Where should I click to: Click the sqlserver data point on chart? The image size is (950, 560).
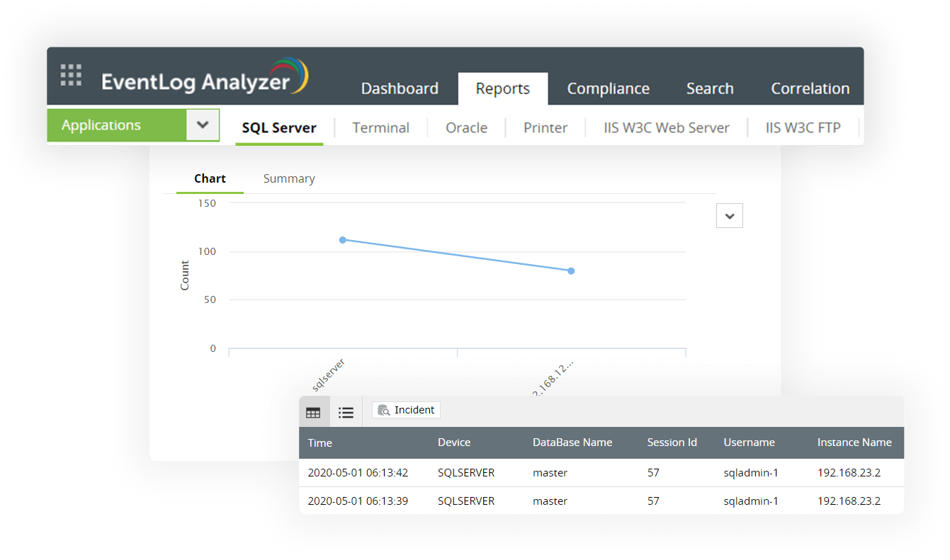(x=343, y=240)
